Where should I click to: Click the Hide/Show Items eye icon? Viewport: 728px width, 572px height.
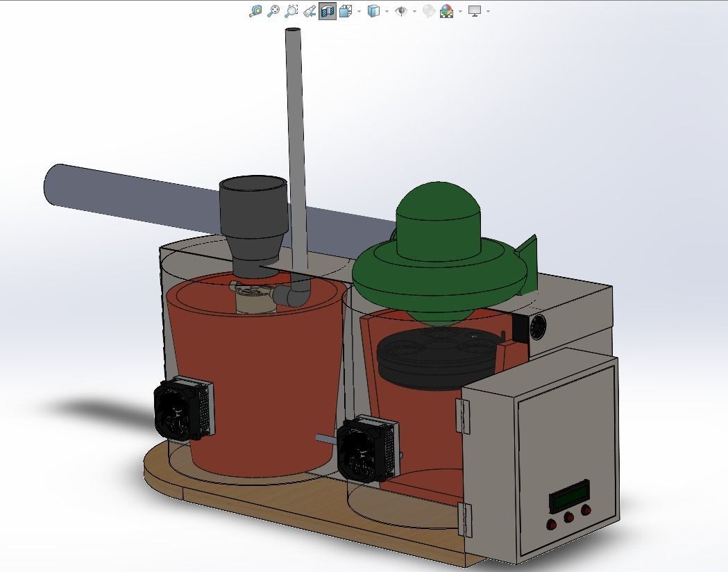click(x=400, y=10)
